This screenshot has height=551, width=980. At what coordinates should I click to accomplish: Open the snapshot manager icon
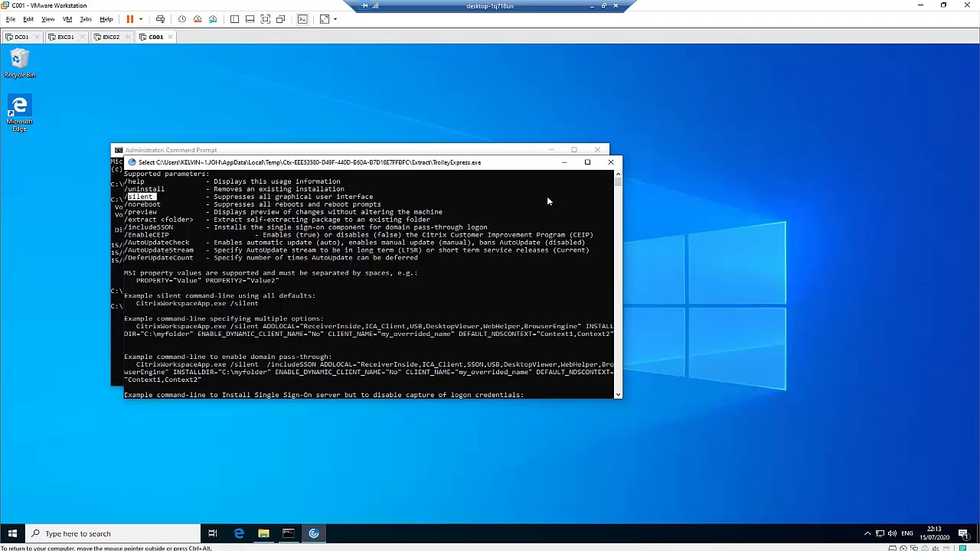213,19
